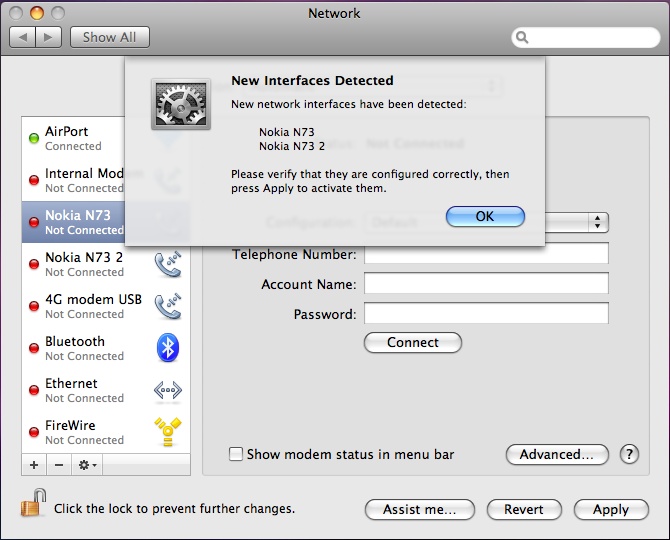The image size is (670, 540).
Task: Open Advanced... modem settings
Action: point(557,454)
